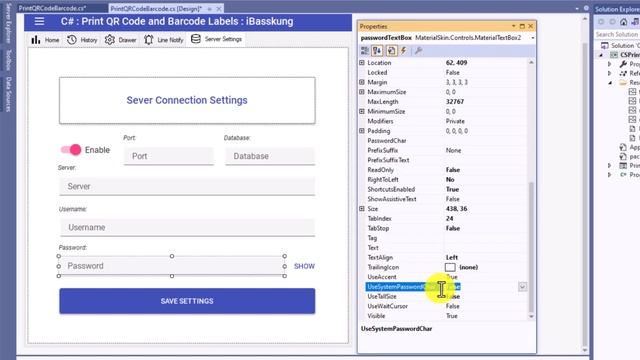Select the MaxLength value 32767
Viewport: 640px width, 360px height.
tap(454, 102)
